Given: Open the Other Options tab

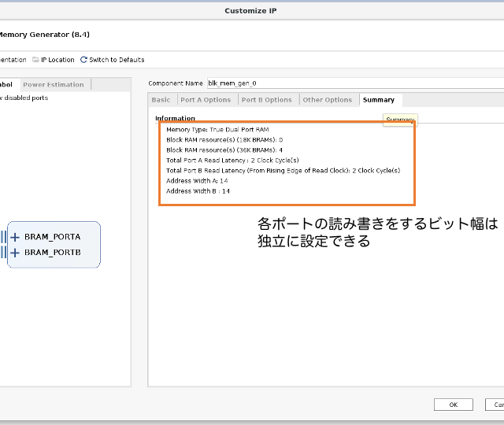Looking at the screenshot, I should 327,100.
